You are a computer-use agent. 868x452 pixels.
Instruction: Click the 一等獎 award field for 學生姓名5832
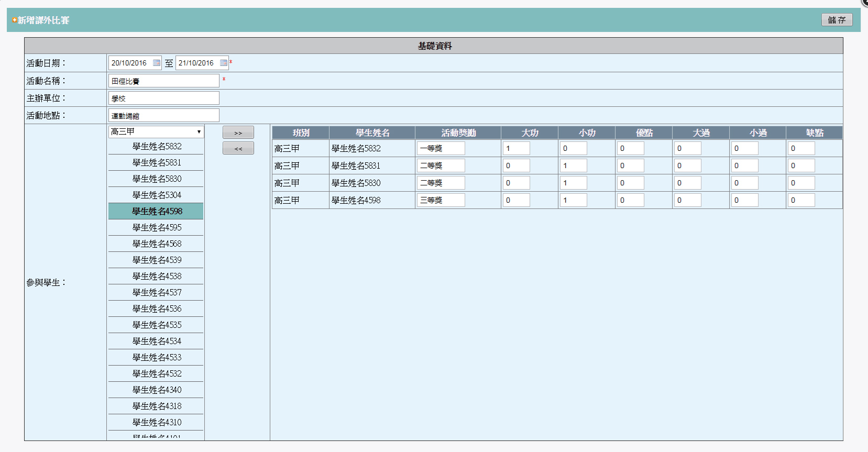441,148
